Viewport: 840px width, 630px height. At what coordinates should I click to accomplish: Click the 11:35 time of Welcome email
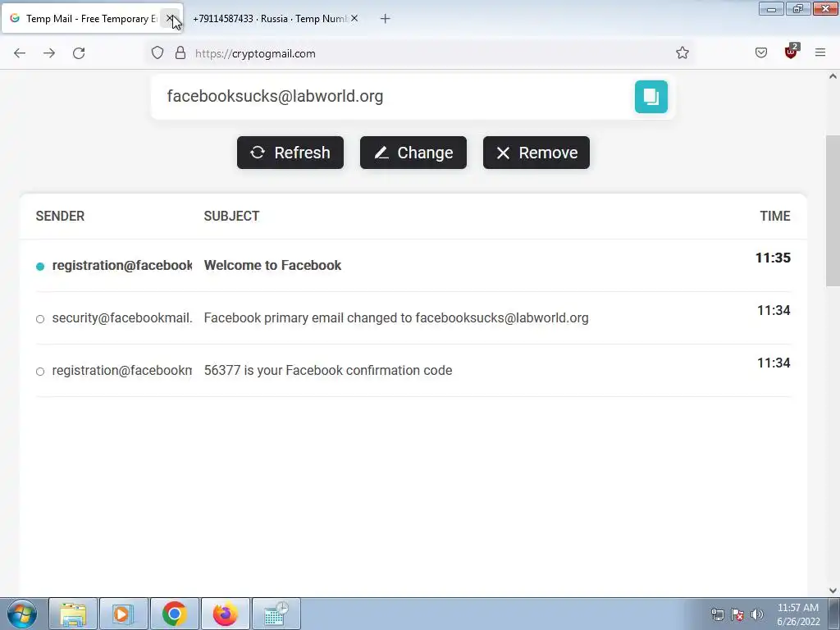tap(773, 258)
